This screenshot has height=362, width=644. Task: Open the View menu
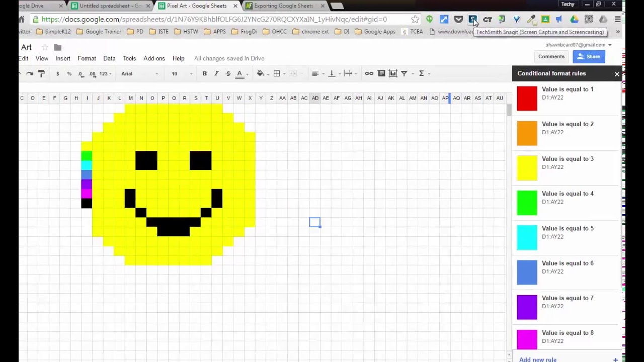pos(42,58)
